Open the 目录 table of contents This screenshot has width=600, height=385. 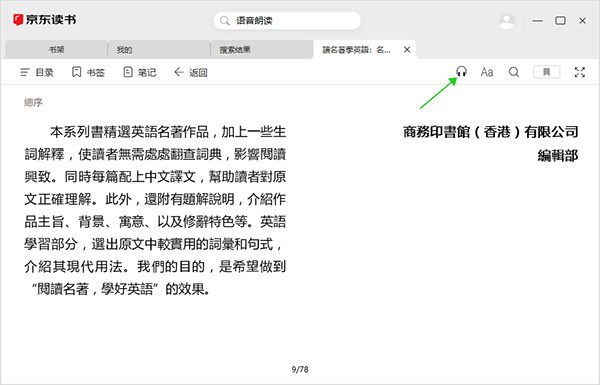(37, 72)
